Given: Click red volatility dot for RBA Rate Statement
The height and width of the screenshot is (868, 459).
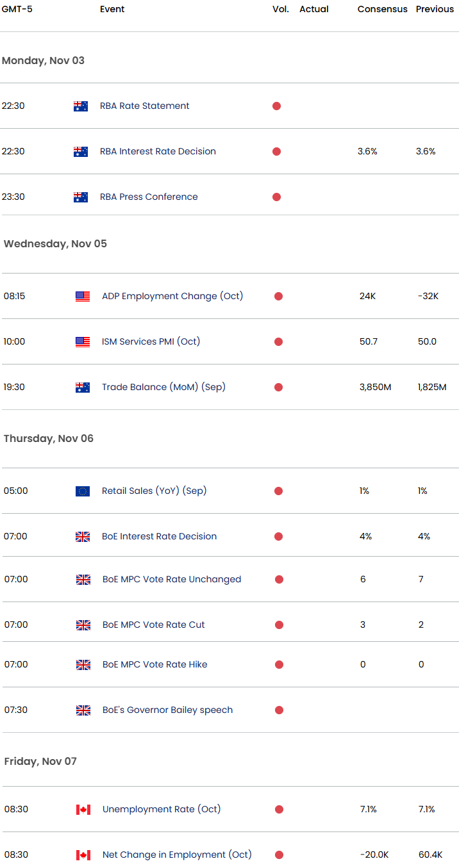Looking at the screenshot, I should [x=276, y=106].
